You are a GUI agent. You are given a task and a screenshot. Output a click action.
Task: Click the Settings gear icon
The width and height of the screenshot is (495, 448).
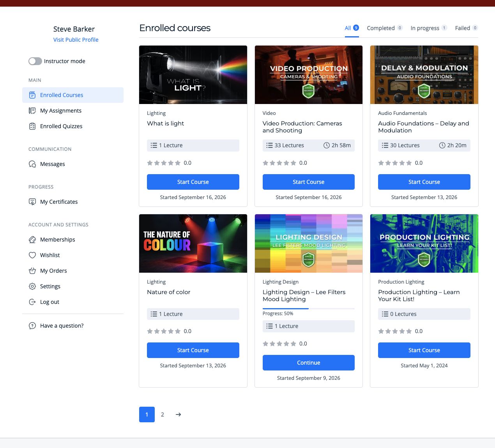32,286
